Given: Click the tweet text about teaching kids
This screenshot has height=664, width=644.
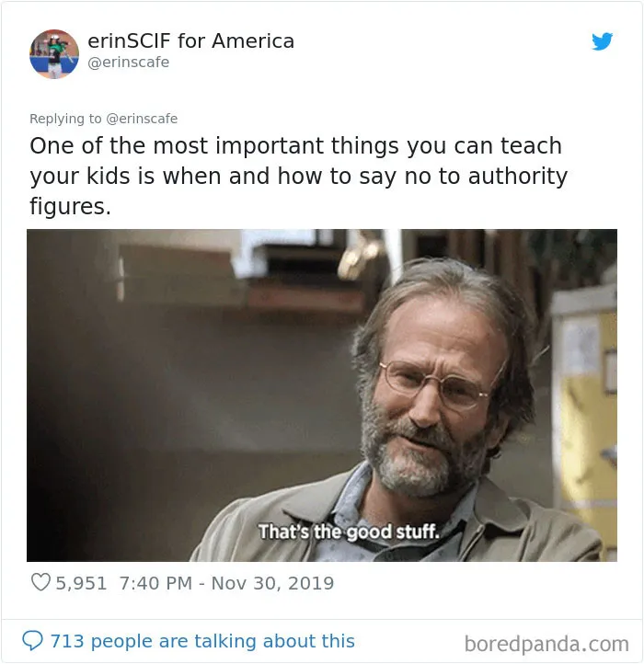Looking at the screenshot, I should (x=298, y=176).
